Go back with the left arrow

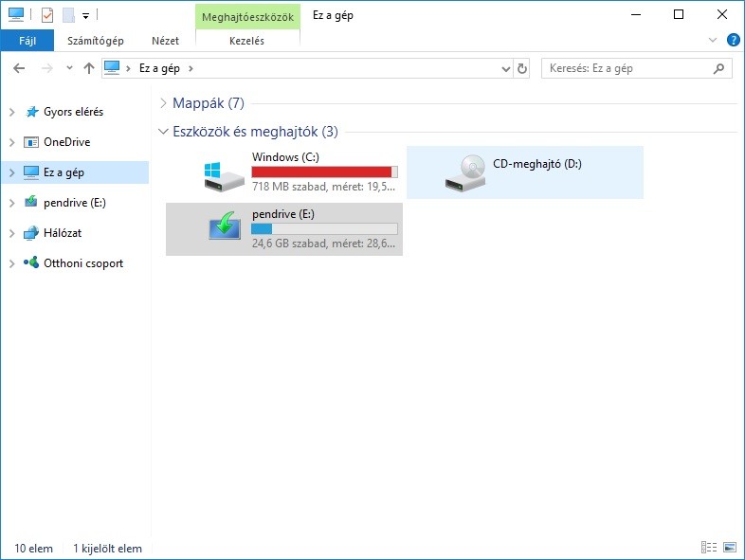19,68
